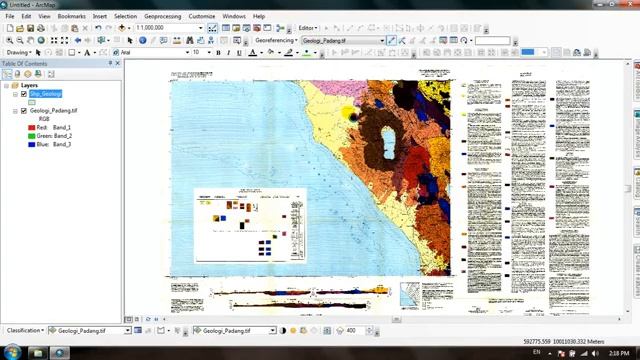Screen dimensions: 640x360
Task: Open the File menu
Action: [10, 16]
